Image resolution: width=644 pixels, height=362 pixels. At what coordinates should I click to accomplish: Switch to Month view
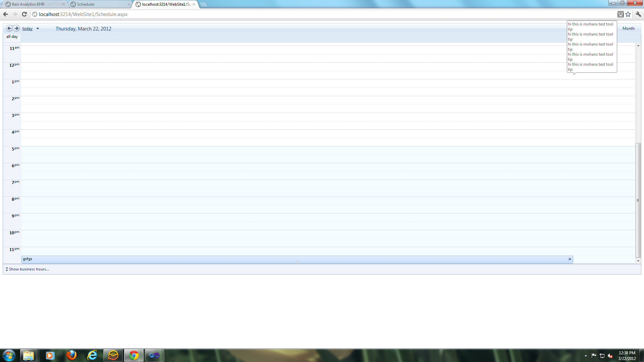(628, 28)
